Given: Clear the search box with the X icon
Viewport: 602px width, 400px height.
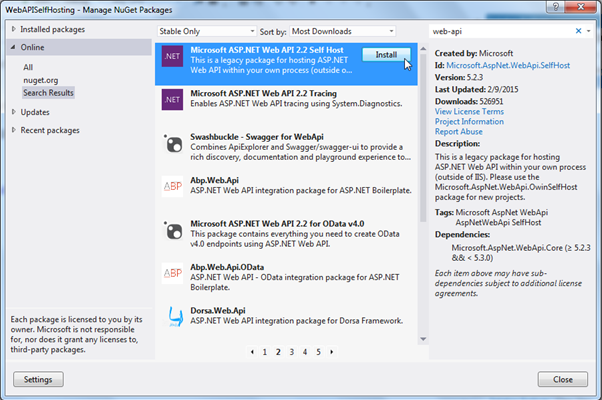Looking at the screenshot, I should pos(579,31).
